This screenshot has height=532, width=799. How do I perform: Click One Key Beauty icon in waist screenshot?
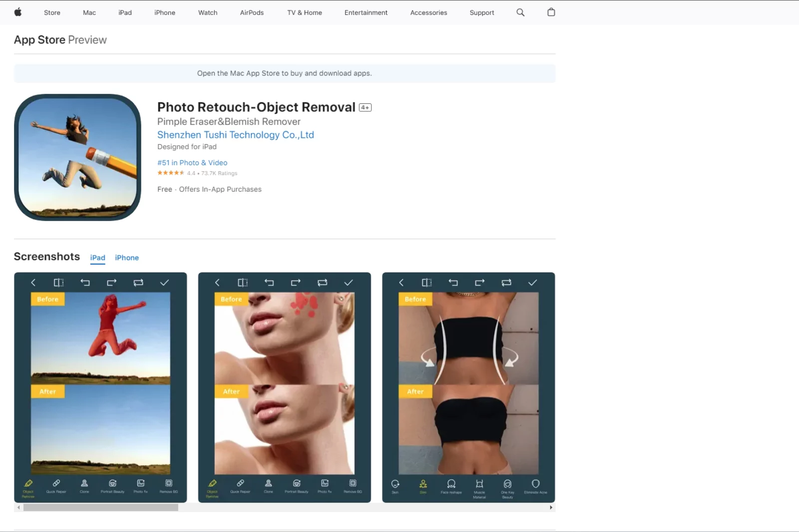[x=507, y=484]
